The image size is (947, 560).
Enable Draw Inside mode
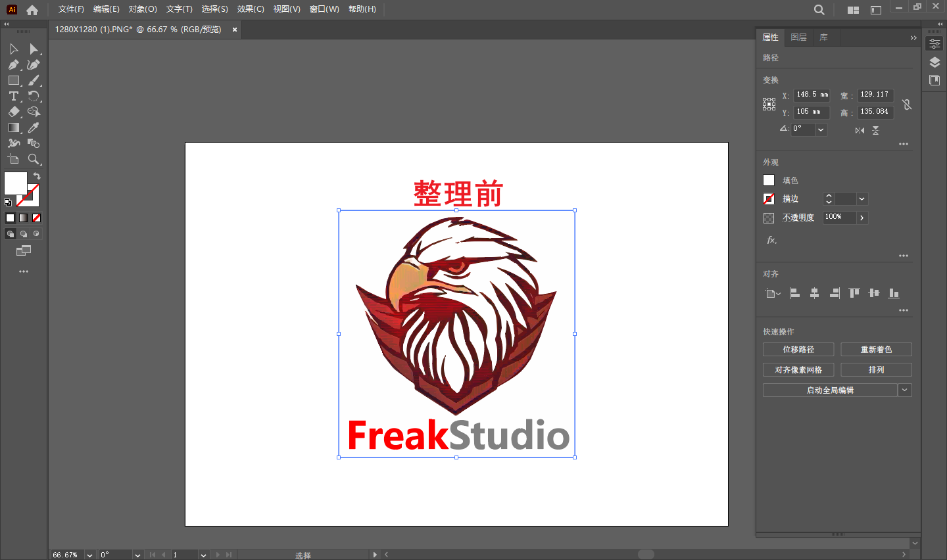36,234
